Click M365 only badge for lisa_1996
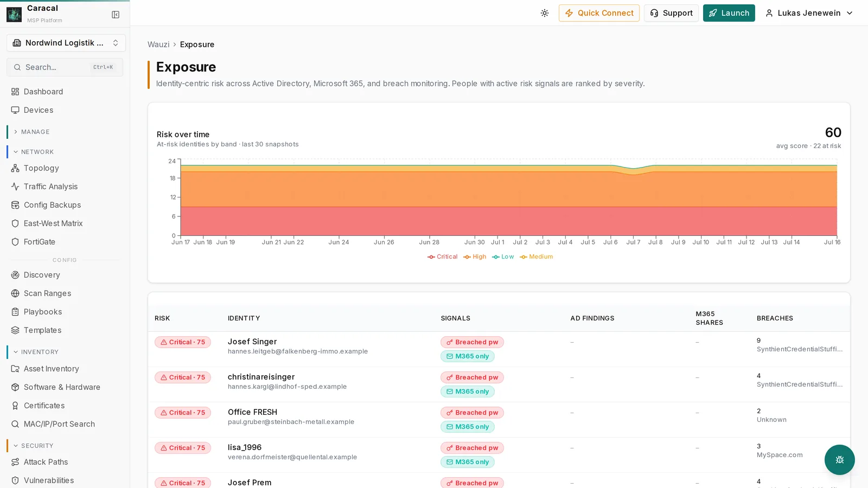The width and height of the screenshot is (868, 488). [x=468, y=462]
